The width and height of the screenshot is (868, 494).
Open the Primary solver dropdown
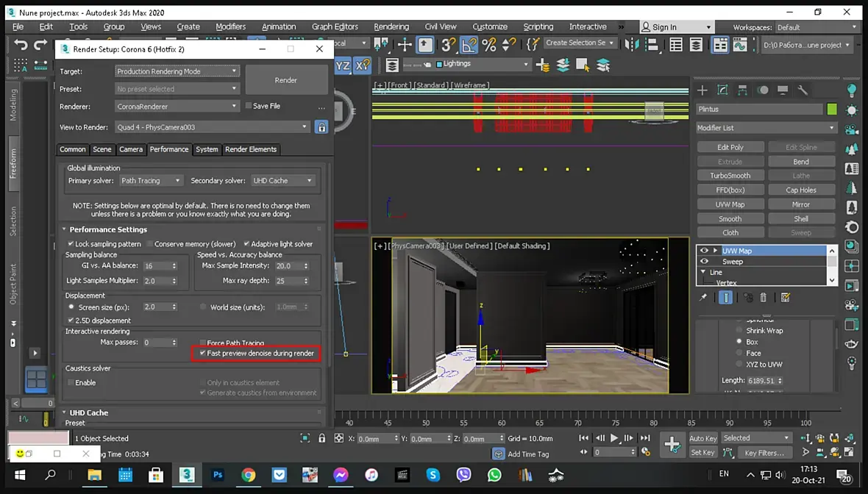[151, 181]
